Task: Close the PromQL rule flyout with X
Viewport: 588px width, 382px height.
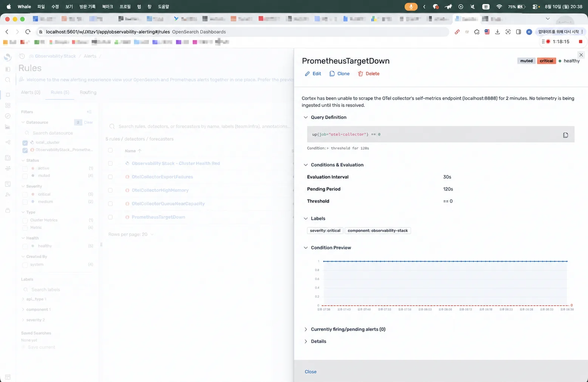Action: click(581, 55)
